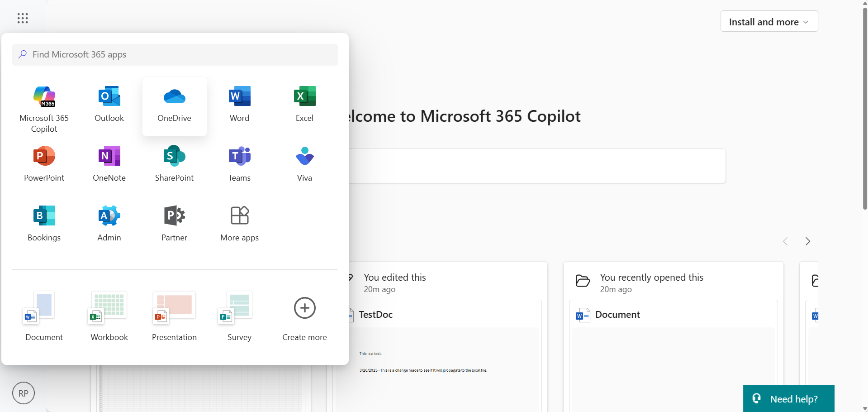
Task: Create a new Forms Survey
Action: pyautogui.click(x=239, y=316)
